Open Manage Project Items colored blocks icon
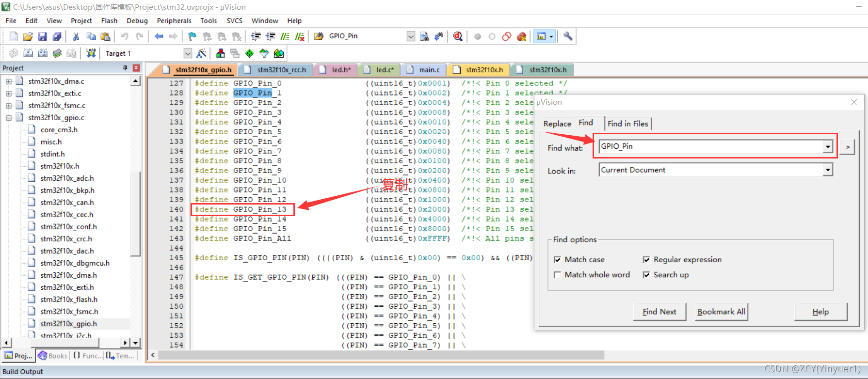The height and width of the screenshot is (379, 868). [x=221, y=53]
